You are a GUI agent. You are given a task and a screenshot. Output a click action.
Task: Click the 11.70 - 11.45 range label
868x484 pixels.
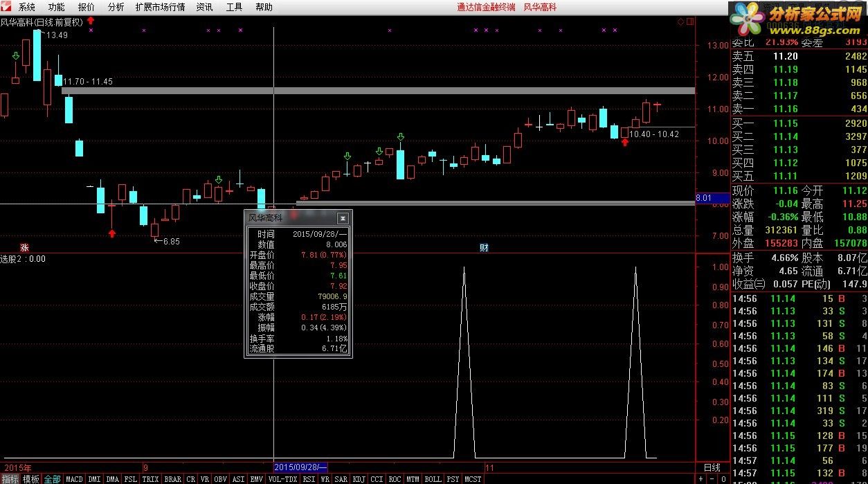tap(88, 82)
